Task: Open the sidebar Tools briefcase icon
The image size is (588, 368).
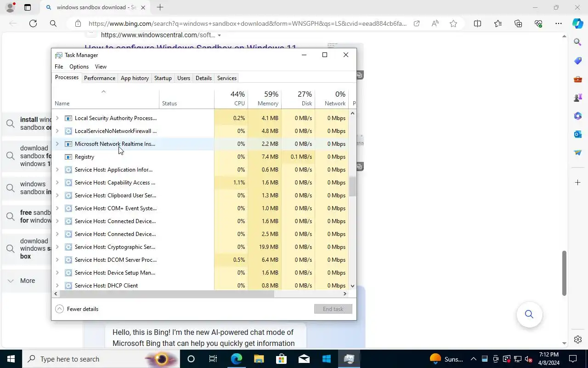Action: click(x=578, y=79)
